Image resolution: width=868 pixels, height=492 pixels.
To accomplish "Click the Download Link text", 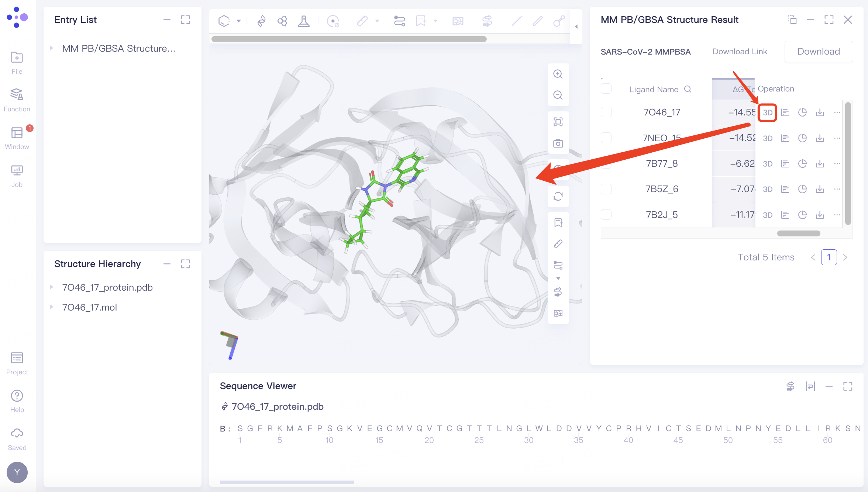I will tap(740, 52).
